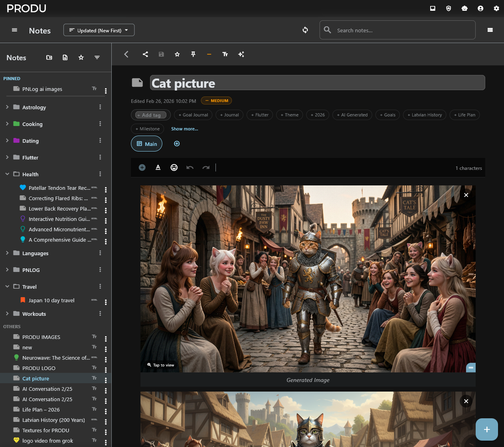Image resolution: width=504 pixels, height=447 pixels.
Task: Open emoji picker in editor toolbar
Action: (174, 167)
